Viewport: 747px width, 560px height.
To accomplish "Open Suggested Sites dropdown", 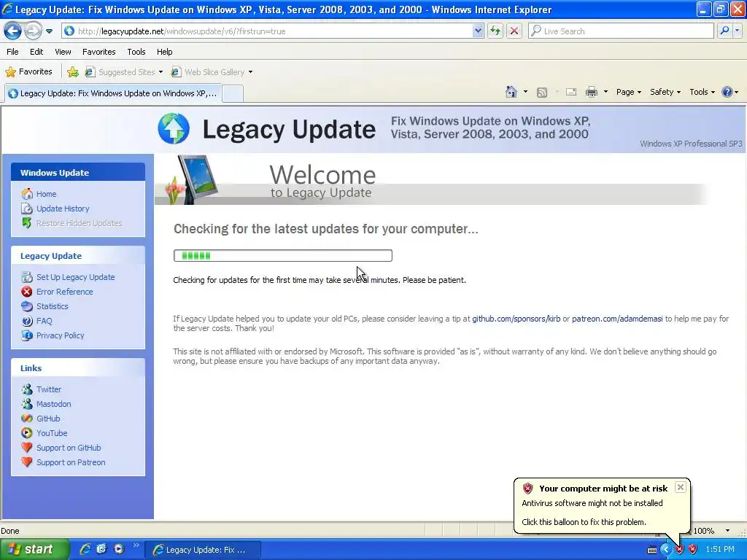I will [x=124, y=72].
